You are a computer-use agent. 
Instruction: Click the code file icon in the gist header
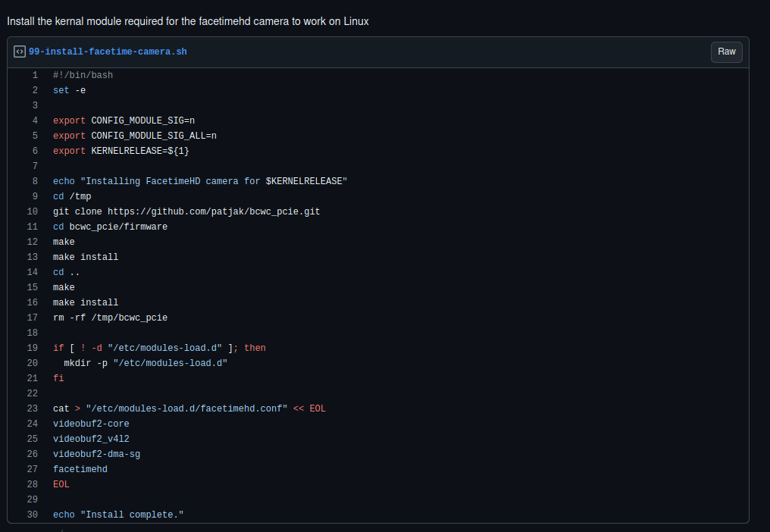tap(18, 52)
